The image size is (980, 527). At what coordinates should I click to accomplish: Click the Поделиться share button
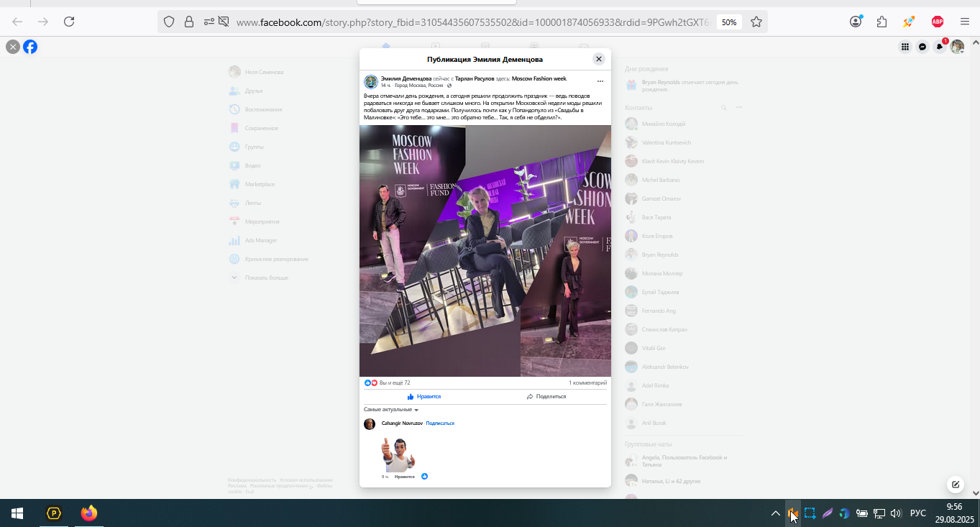click(546, 397)
